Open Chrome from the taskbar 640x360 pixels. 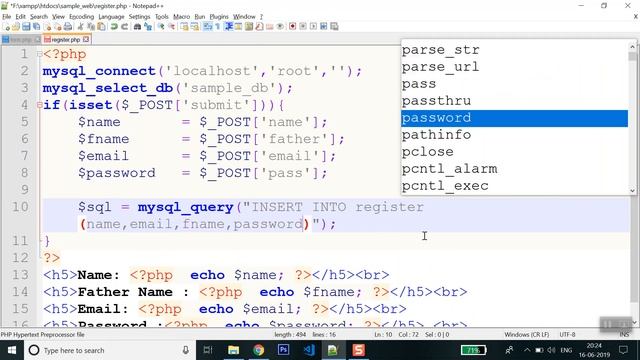[258, 350]
